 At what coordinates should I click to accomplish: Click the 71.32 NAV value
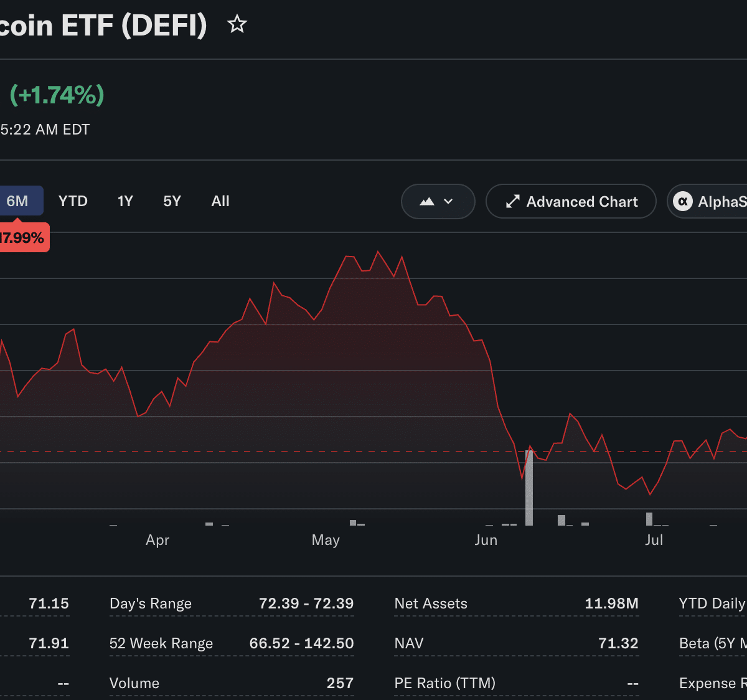tap(618, 643)
